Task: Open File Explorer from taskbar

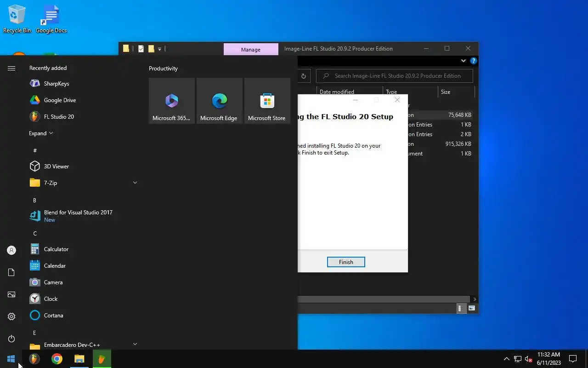Action: [x=79, y=359]
